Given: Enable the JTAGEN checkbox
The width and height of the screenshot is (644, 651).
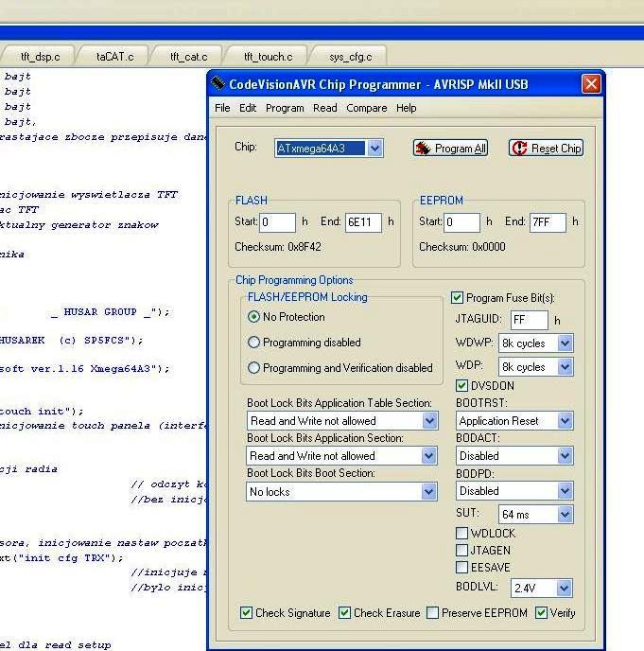Looking at the screenshot, I should [x=461, y=550].
